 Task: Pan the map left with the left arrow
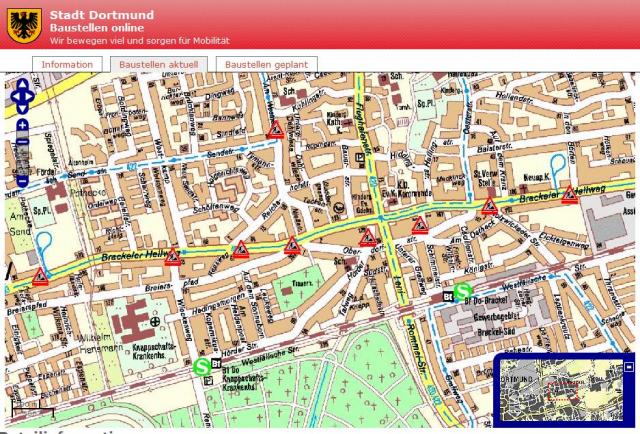coord(15,97)
